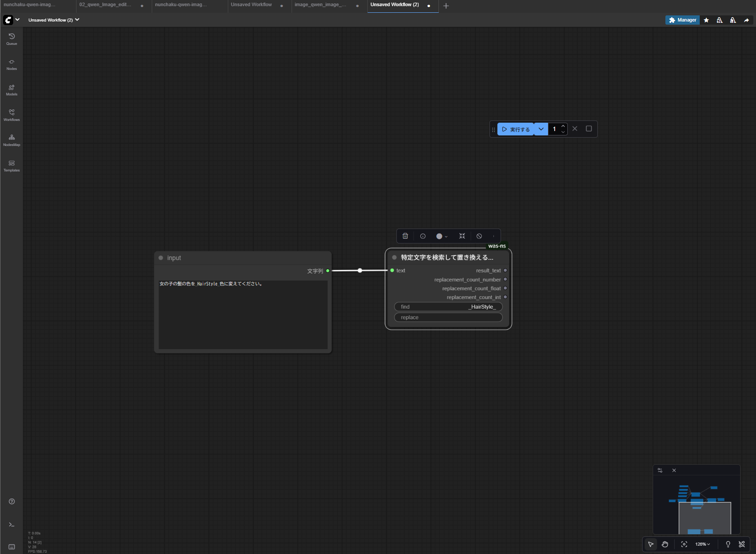Open the help center question mark icon

pyautogui.click(x=12, y=502)
